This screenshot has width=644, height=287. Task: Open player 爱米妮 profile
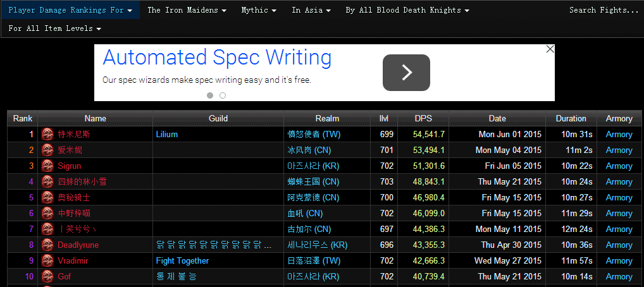point(70,150)
